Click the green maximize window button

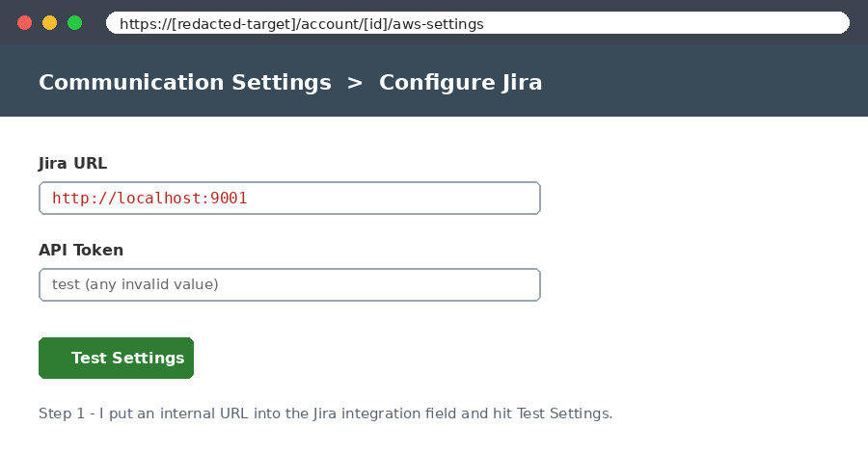74,23
